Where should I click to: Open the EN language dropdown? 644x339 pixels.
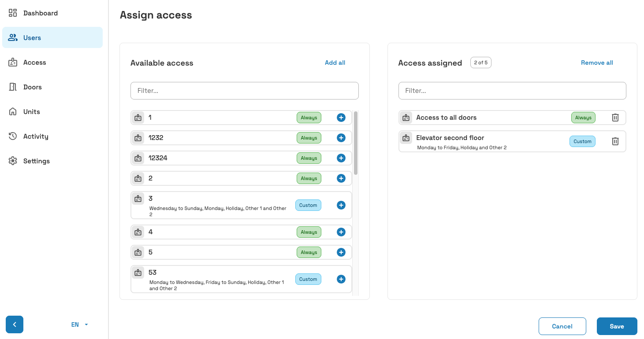[80, 325]
